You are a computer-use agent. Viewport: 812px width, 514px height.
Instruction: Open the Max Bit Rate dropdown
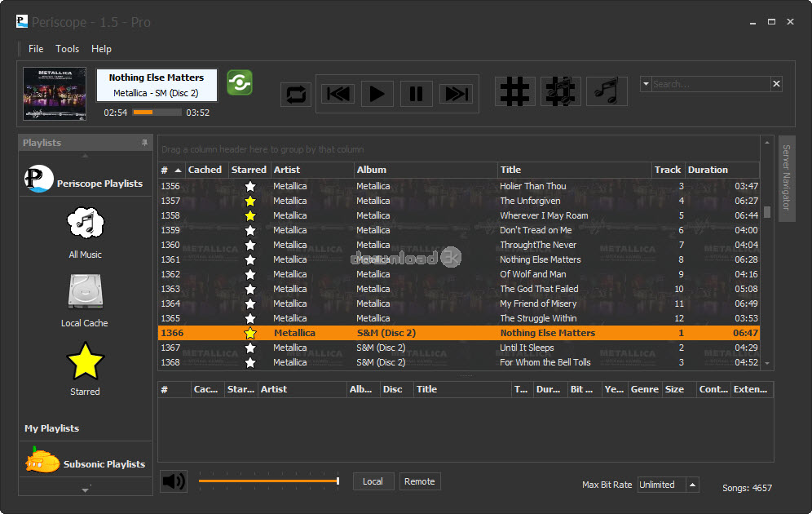tap(692, 485)
